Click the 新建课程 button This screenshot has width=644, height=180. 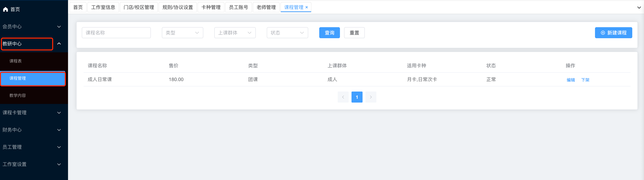[x=613, y=33]
